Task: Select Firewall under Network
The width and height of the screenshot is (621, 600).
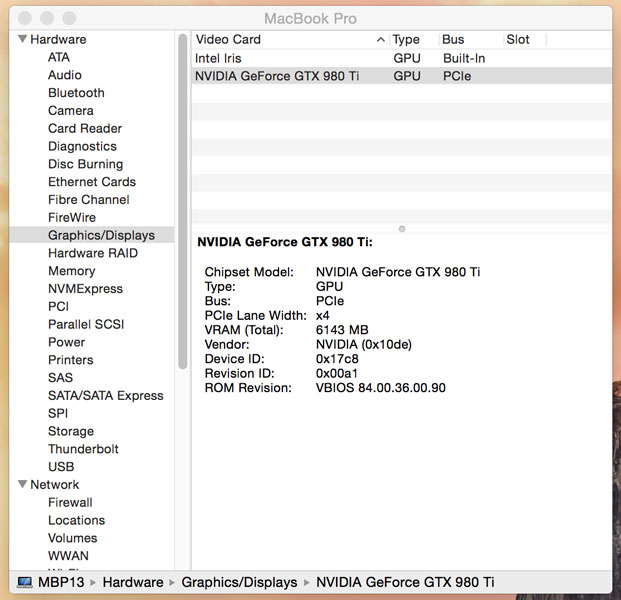Action: 70,503
